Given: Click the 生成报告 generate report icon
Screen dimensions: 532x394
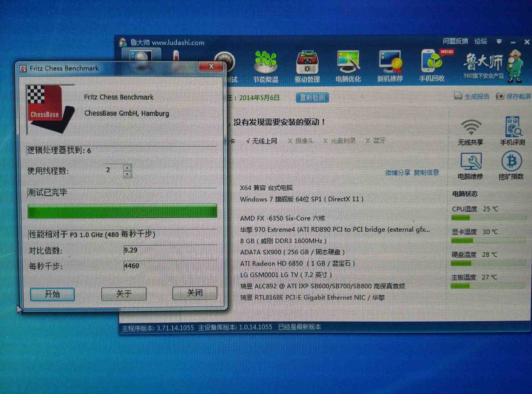Looking at the screenshot, I should tap(458, 96).
